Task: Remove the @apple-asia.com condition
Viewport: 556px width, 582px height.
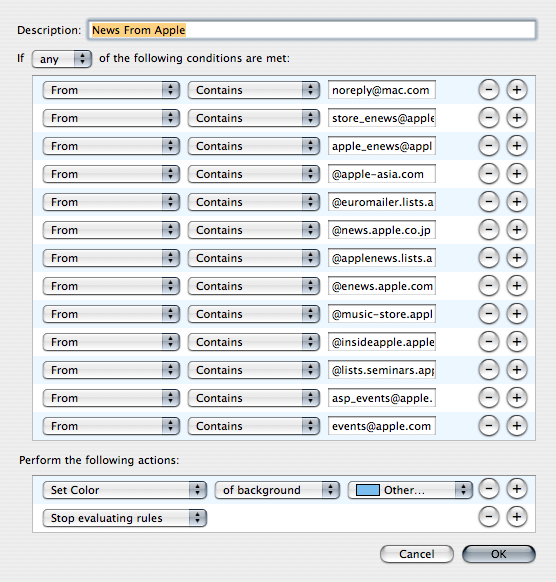Action: [x=489, y=174]
